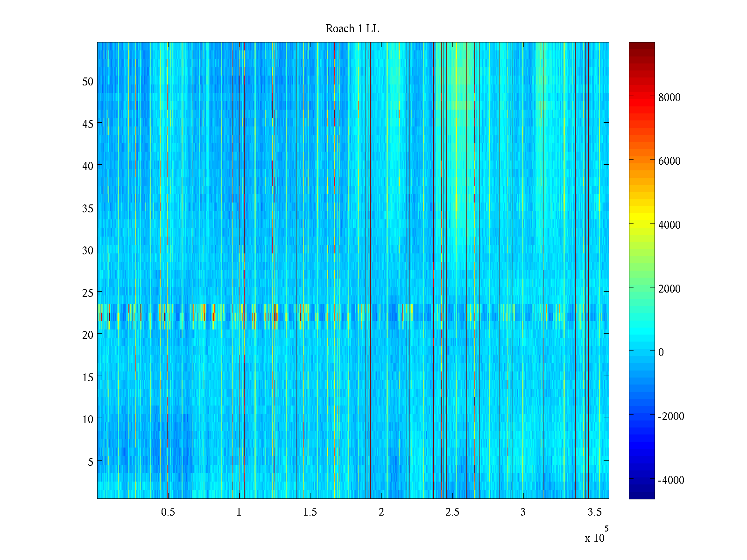Click the y-axis tick label 5
747x560 pixels.
point(91,462)
